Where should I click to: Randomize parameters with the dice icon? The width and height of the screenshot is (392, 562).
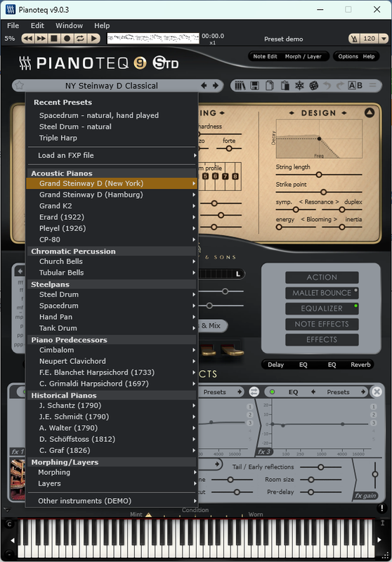(313, 86)
